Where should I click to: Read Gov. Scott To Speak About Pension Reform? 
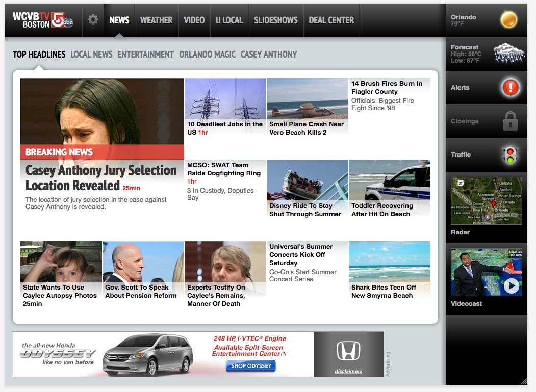click(141, 292)
